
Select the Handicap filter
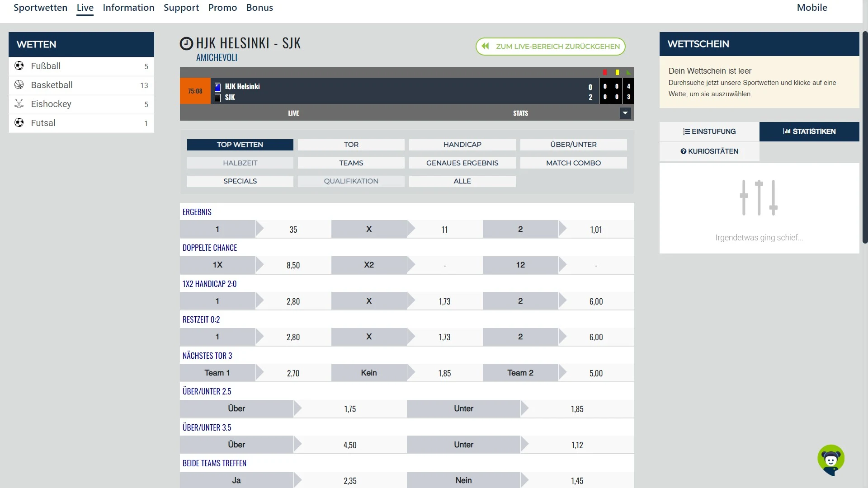462,145
